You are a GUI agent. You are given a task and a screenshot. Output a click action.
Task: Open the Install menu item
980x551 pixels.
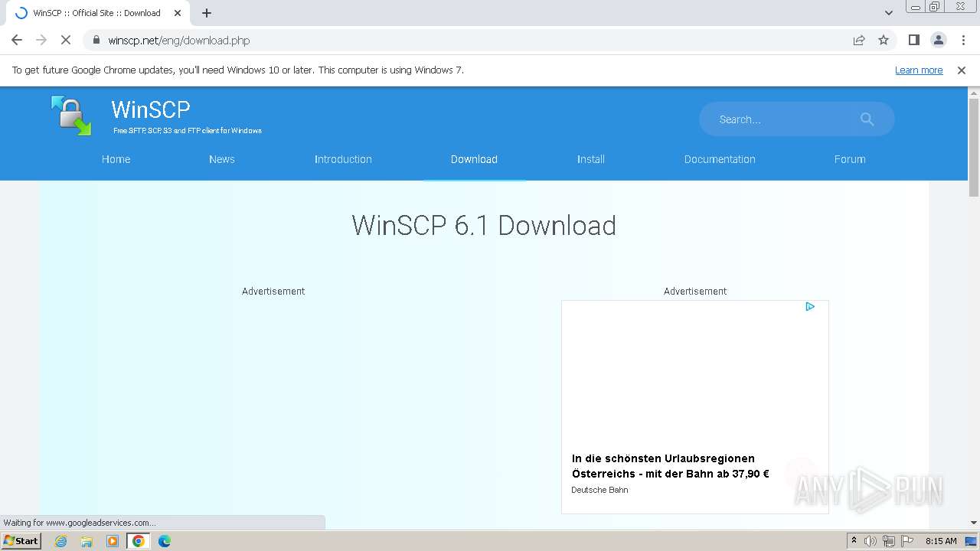pyautogui.click(x=591, y=159)
